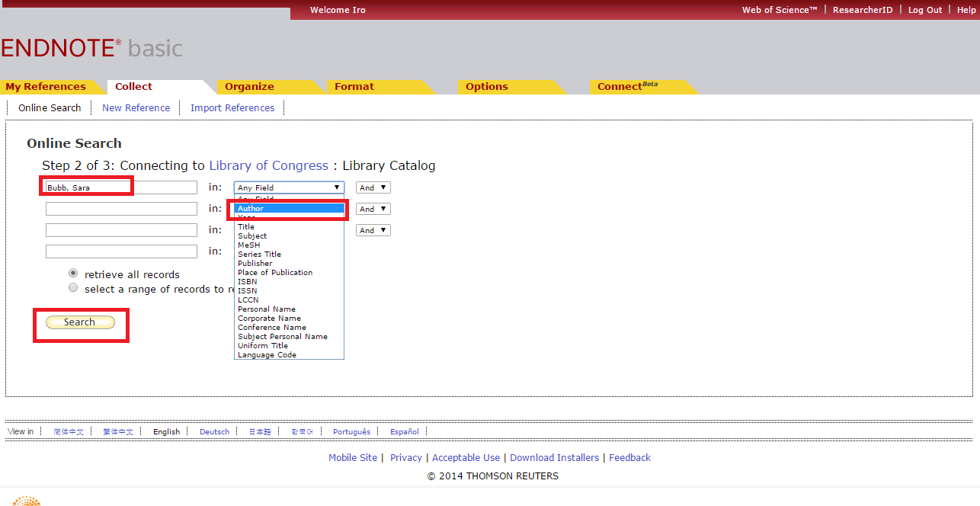This screenshot has height=506, width=980.
Task: Switch to the Collect tab
Action: (133, 87)
